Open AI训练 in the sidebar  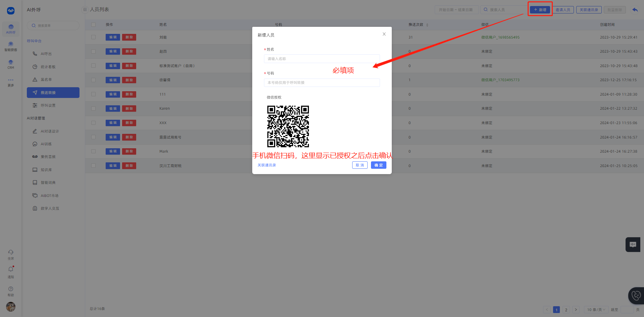[x=53, y=144]
